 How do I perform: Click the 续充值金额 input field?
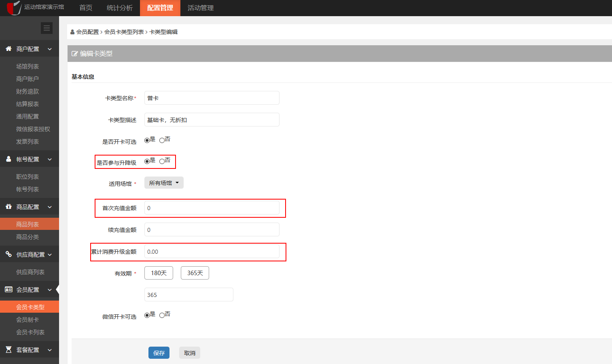212,229
